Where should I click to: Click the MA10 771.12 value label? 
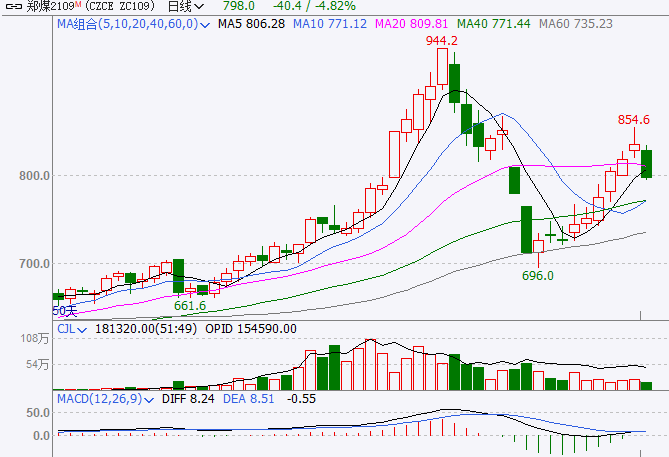[329, 24]
